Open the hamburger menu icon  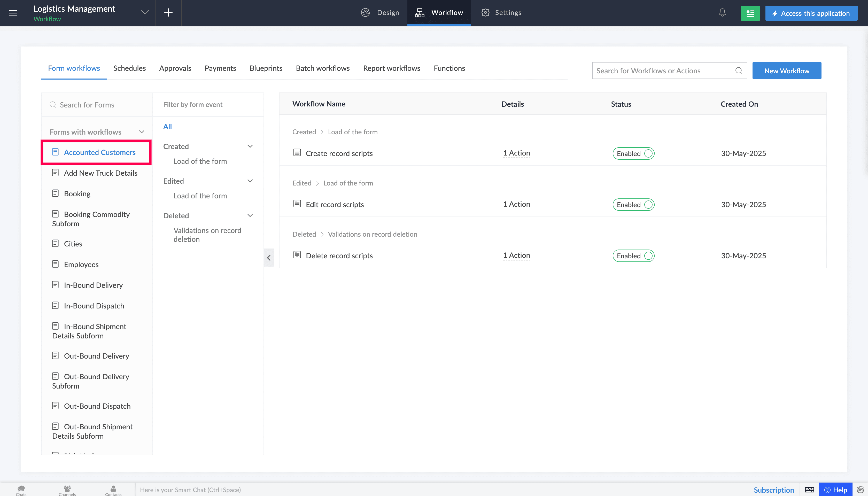pos(13,13)
